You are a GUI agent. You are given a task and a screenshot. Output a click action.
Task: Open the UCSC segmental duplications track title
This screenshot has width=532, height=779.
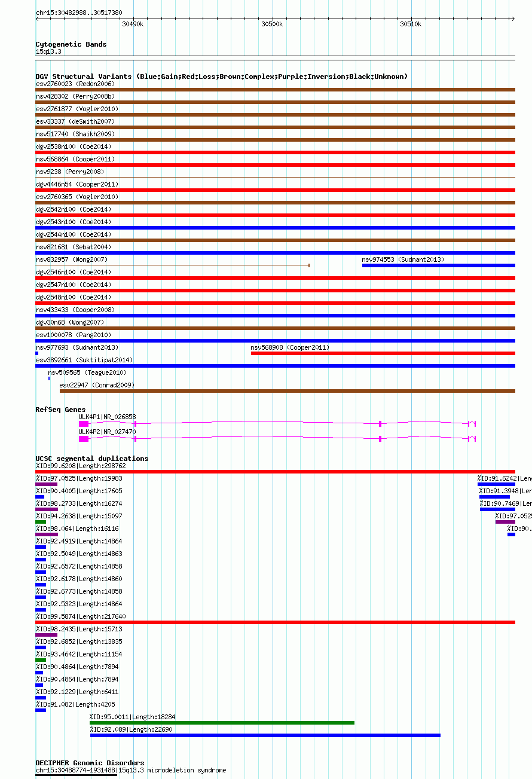pos(92,459)
